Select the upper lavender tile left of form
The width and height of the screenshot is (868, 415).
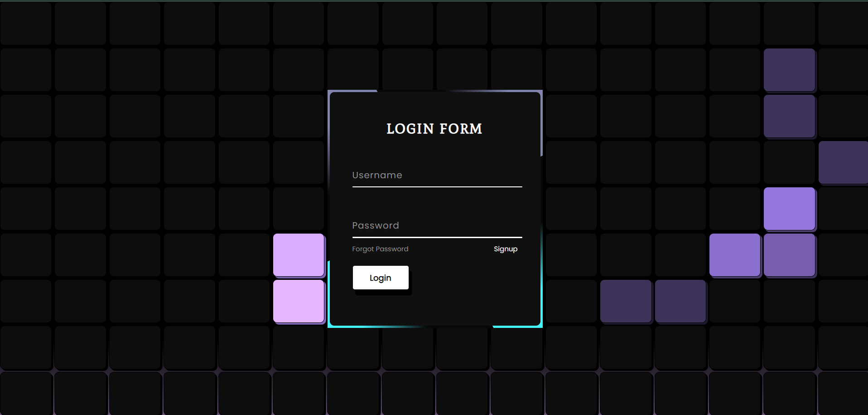[x=299, y=254]
